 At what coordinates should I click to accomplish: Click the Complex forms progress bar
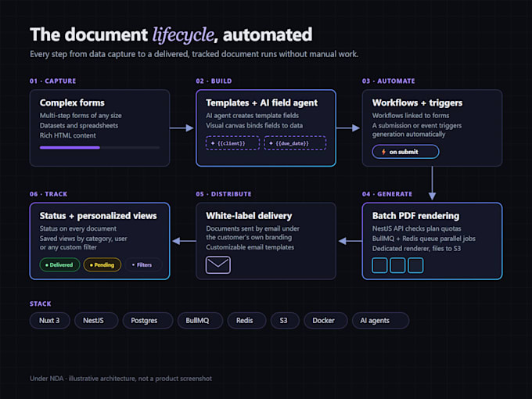click(99, 148)
